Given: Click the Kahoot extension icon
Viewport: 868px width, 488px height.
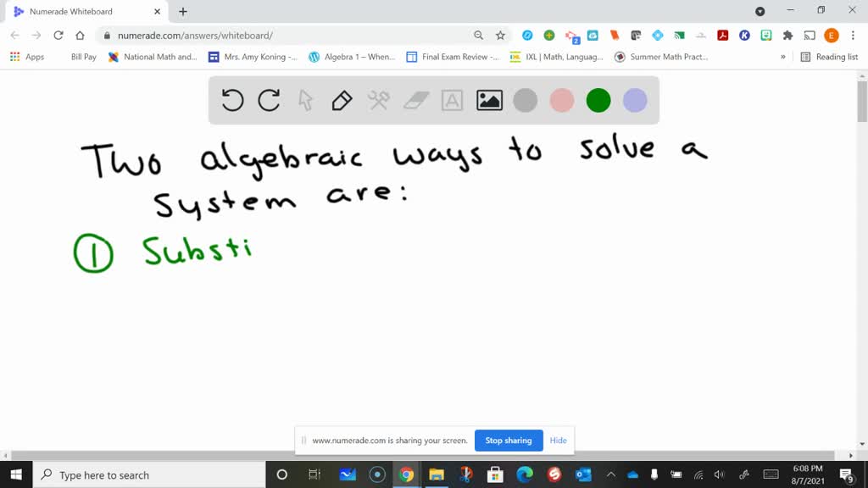Looking at the screenshot, I should 744,36.
